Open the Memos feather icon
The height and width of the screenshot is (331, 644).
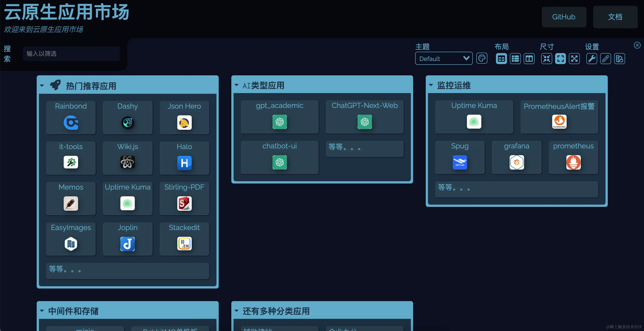coord(71,203)
